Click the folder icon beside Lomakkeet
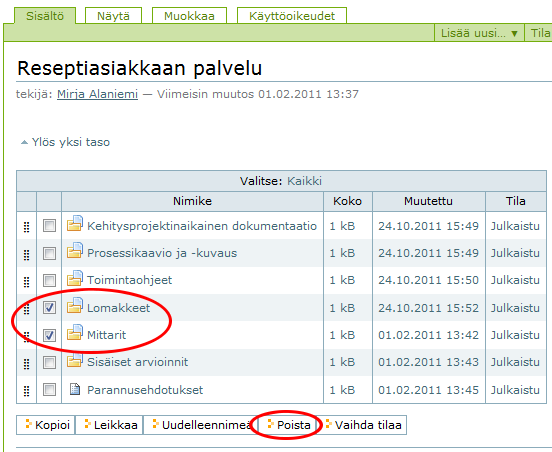 75,305
